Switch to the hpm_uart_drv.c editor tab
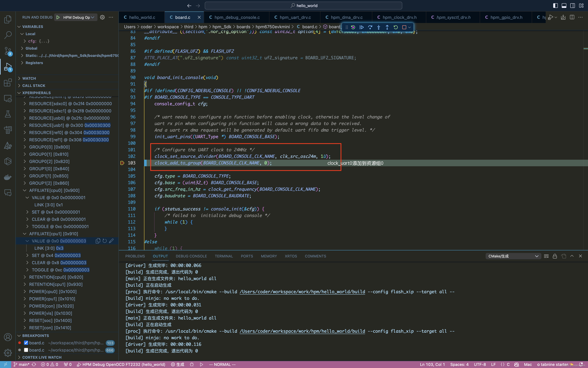The width and height of the screenshot is (588, 368). [x=295, y=17]
